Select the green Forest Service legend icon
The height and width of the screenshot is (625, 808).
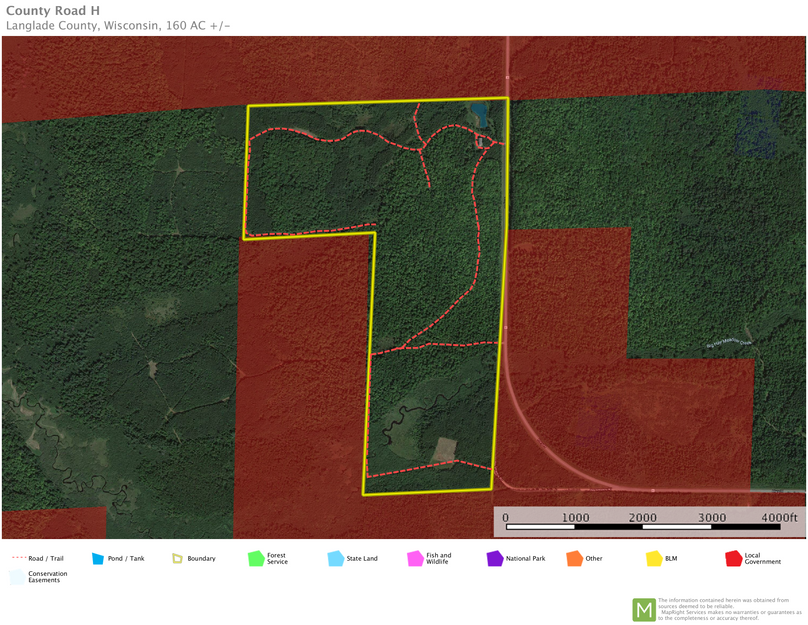256,558
